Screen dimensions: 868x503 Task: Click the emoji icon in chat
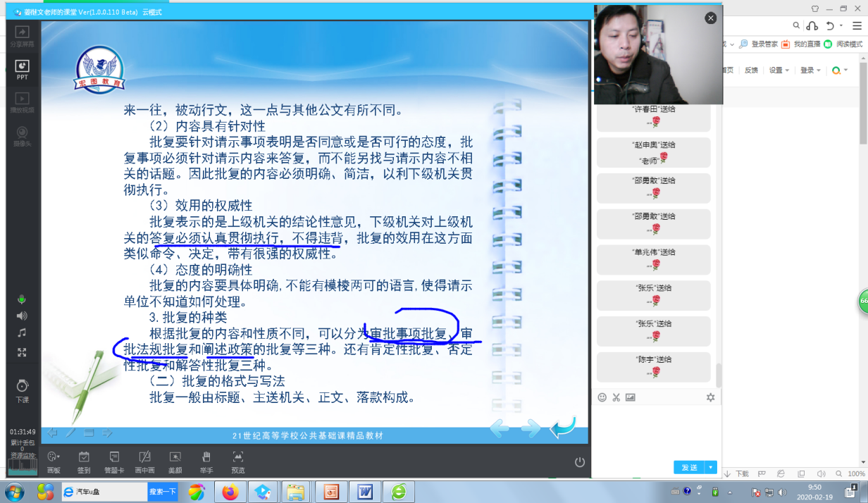point(602,397)
